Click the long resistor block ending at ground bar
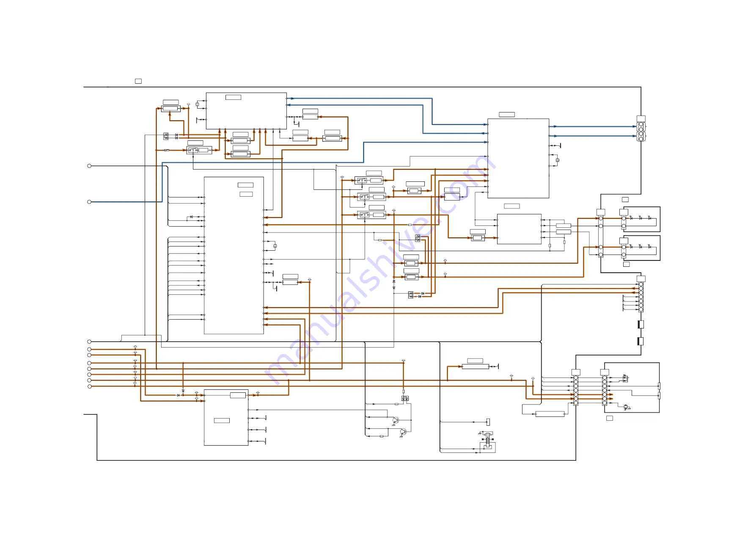The image size is (756, 534). (x=476, y=367)
